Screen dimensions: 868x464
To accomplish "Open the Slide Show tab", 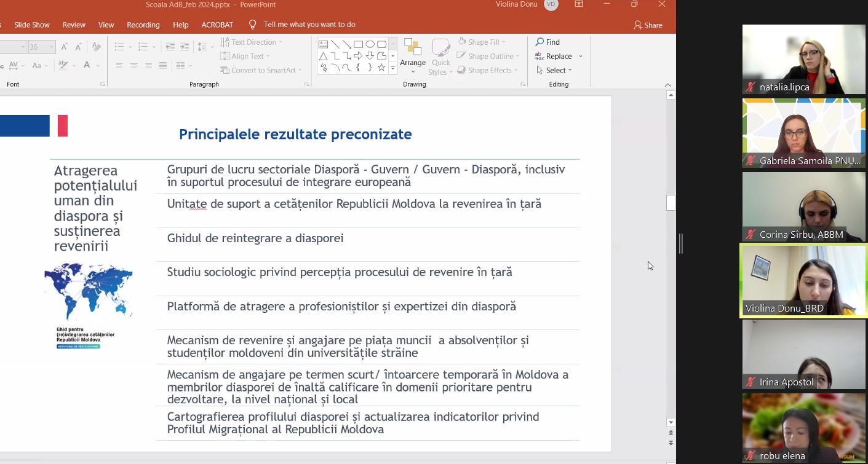I will pyautogui.click(x=32, y=25).
